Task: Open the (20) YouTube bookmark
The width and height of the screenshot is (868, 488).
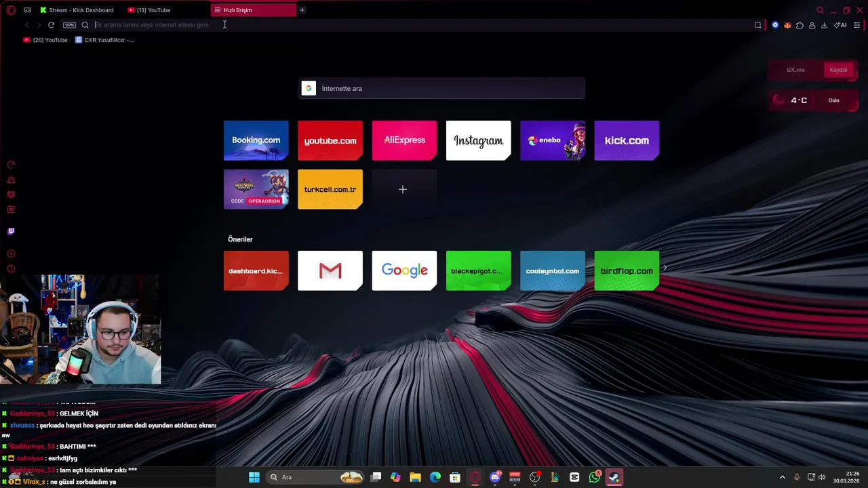Action: pyautogui.click(x=45, y=40)
